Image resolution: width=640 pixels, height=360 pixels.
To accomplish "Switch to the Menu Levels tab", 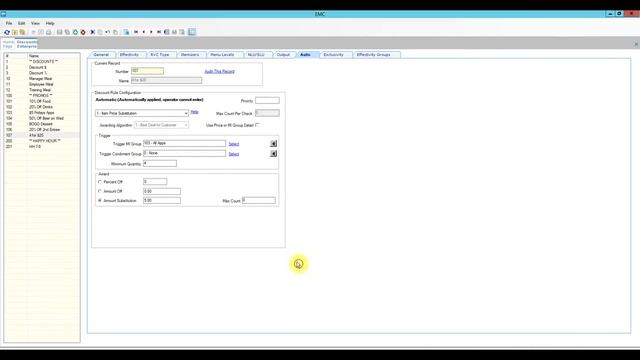I will [x=222, y=54].
